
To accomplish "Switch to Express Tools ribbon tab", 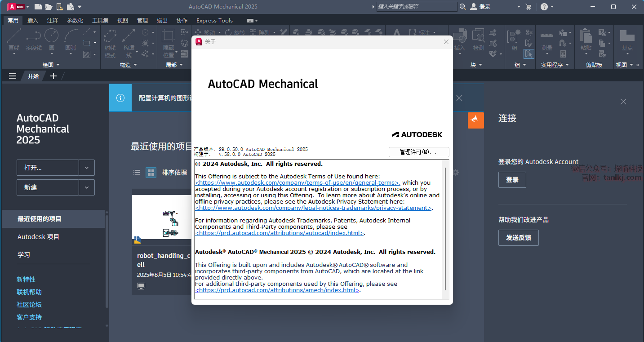I will (214, 20).
